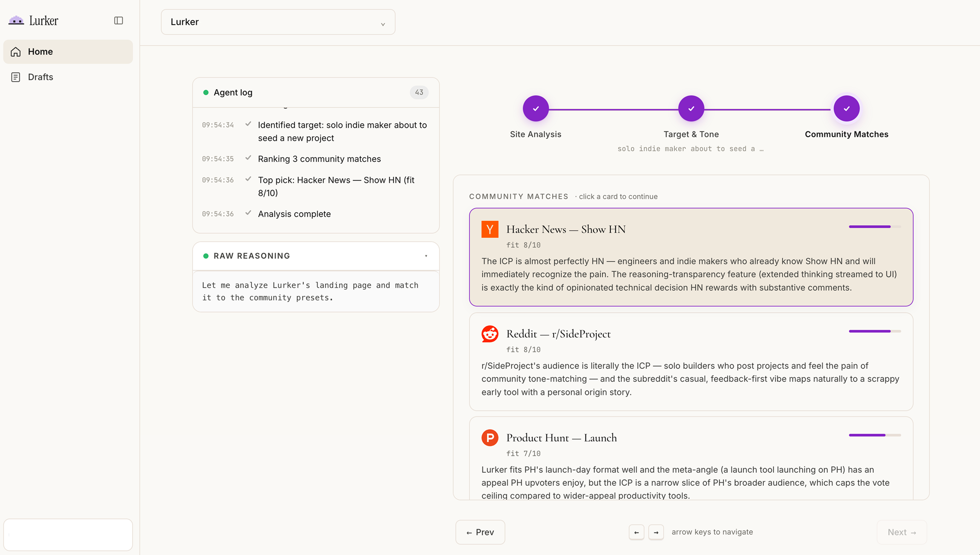Go to the Target & Tone step
Screen dimensions: 980x555
point(691,109)
